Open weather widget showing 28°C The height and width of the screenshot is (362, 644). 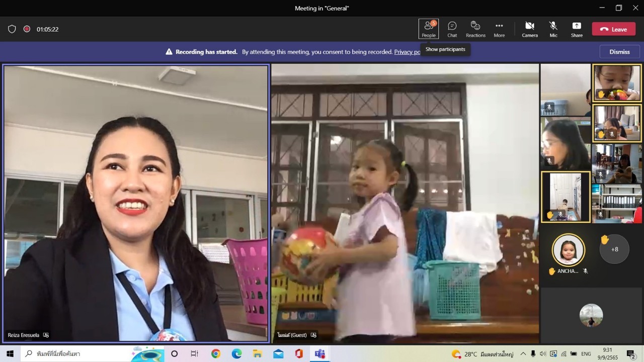[482, 354]
